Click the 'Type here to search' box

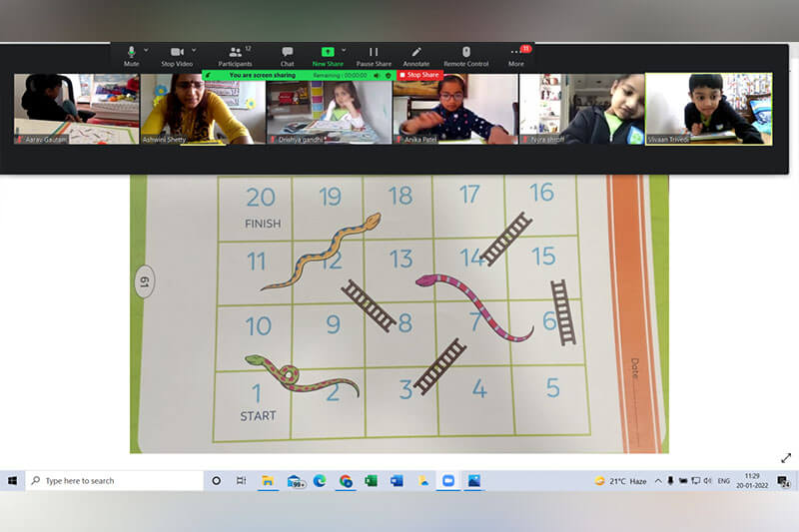click(115, 480)
